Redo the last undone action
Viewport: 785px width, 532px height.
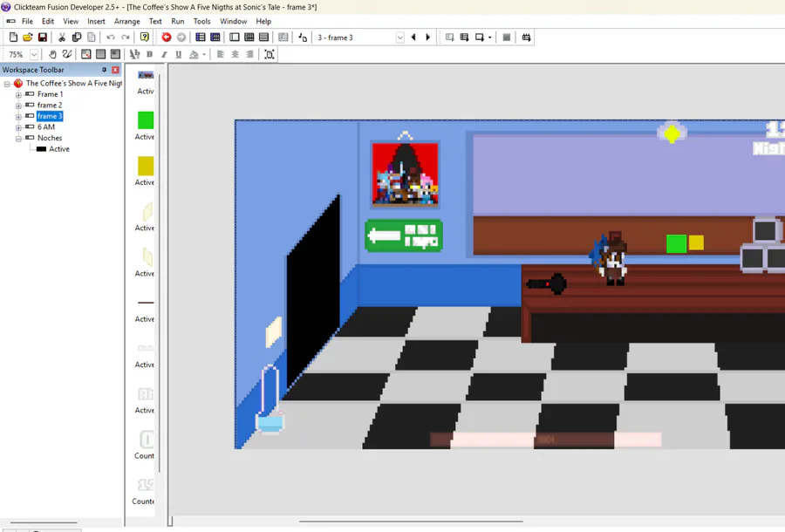pyautogui.click(x=126, y=37)
